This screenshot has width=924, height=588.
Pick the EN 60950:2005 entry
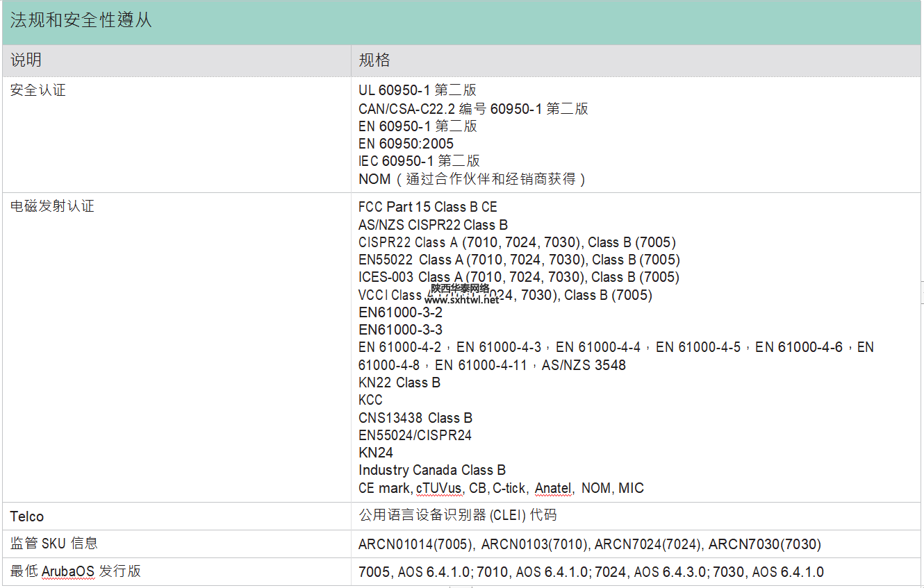point(406,144)
